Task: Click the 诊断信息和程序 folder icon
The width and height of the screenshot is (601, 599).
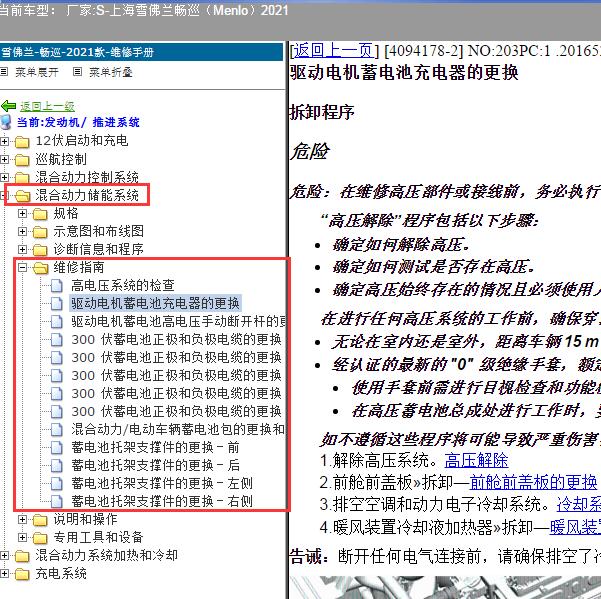Action: coord(40,250)
